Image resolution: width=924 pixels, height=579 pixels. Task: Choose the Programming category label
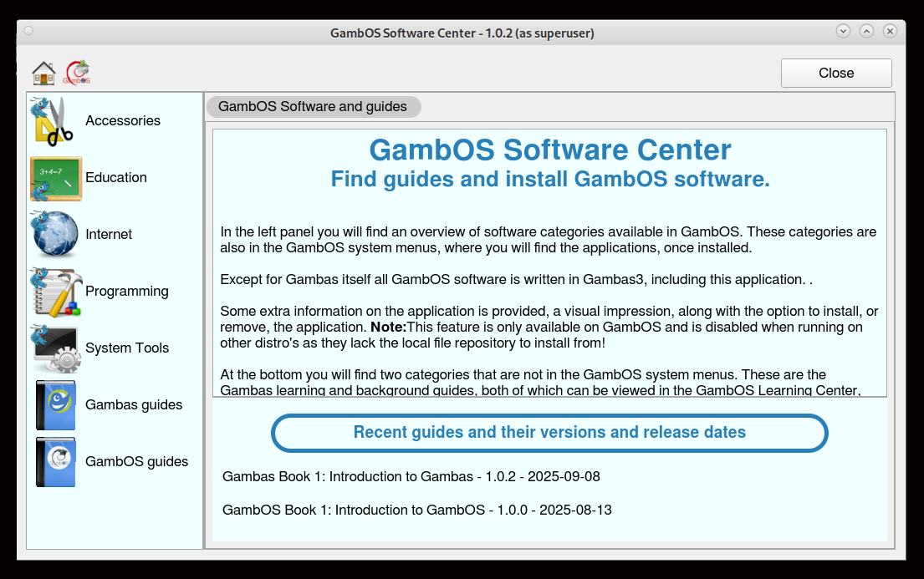[x=127, y=292]
